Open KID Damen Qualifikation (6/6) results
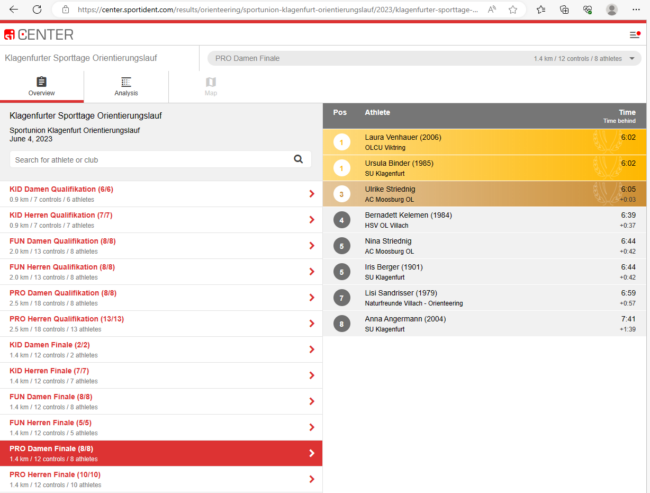The image size is (650, 493). pyautogui.click(x=160, y=194)
